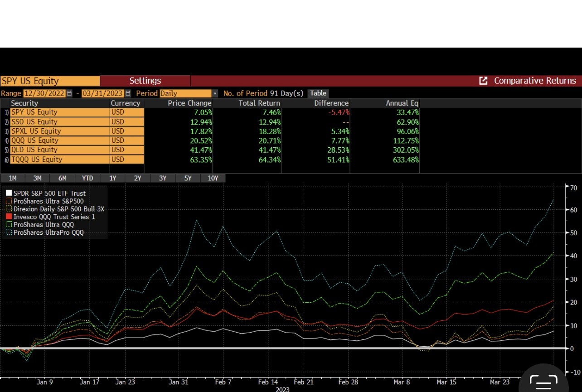
Task: Expand the Period dropdown arrow
Action: coord(215,93)
